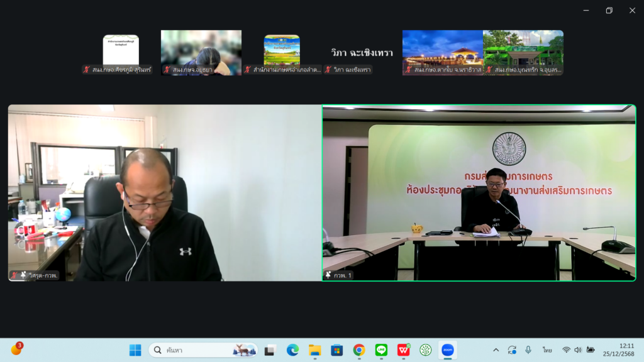Open File Explorer from the taskbar
The height and width of the screenshot is (362, 644).
(x=314, y=350)
